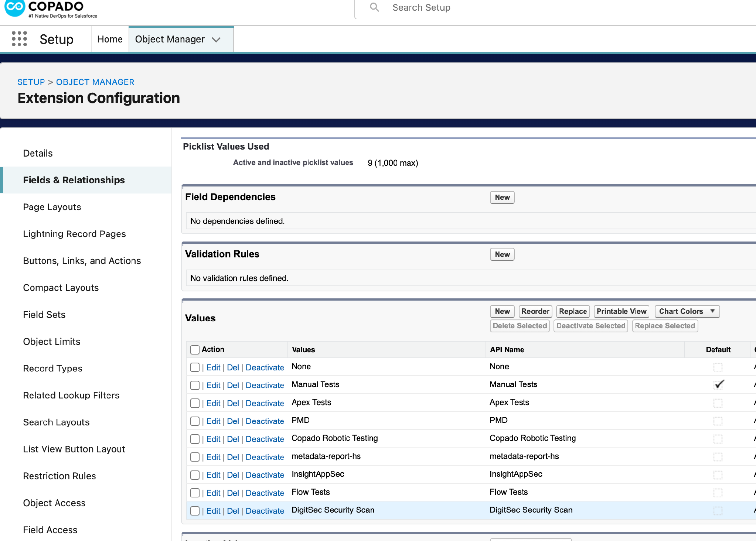Click the Manual Tests default checkmark
The image size is (756, 541).
718,385
